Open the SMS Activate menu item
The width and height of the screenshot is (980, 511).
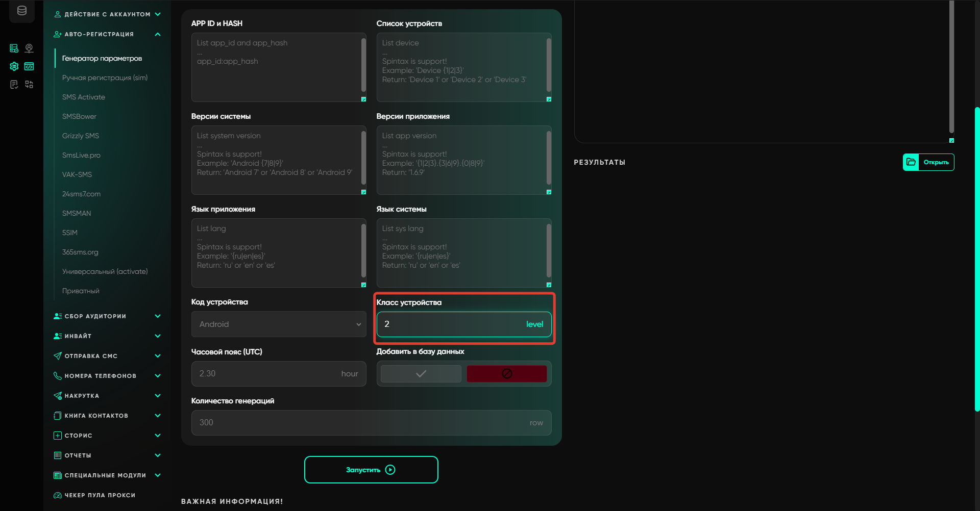pyautogui.click(x=84, y=97)
